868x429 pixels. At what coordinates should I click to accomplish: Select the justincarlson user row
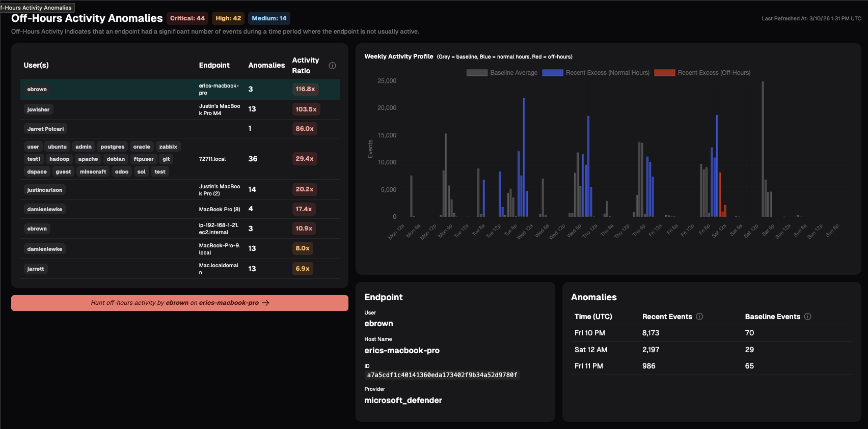(45, 190)
